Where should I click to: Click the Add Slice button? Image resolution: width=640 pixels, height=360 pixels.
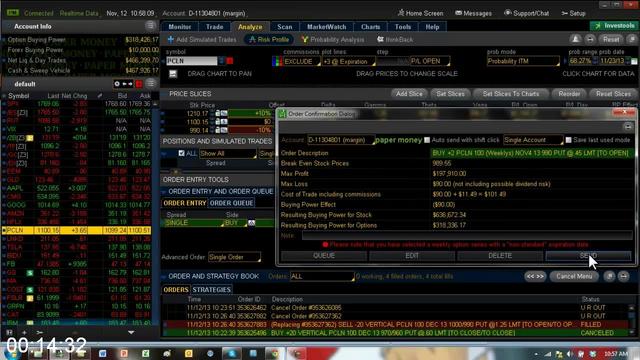point(409,94)
